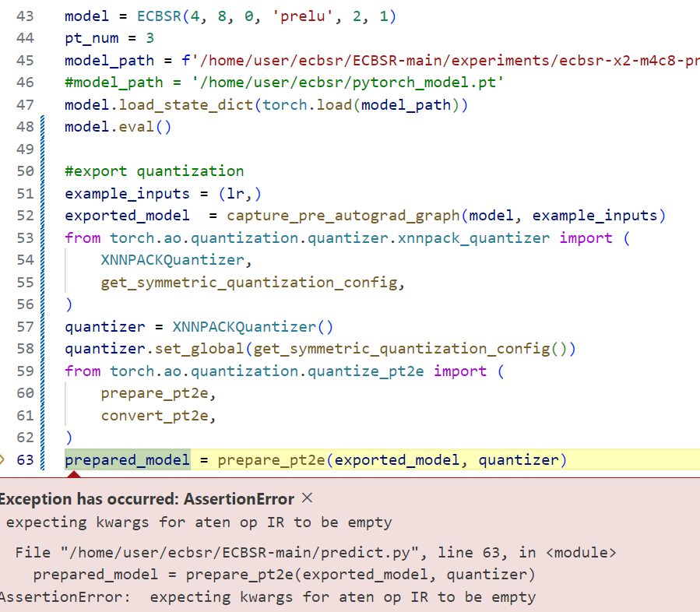This screenshot has height=612, width=700.
Task: Click the "Exception has occurred: AssertionError" title
Action: coord(146,499)
